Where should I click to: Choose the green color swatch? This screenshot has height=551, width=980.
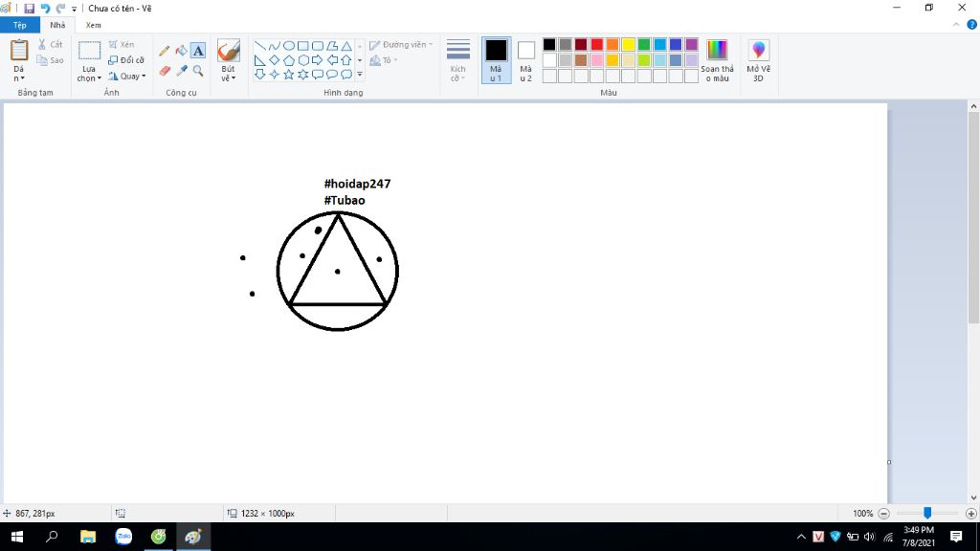[x=644, y=44]
